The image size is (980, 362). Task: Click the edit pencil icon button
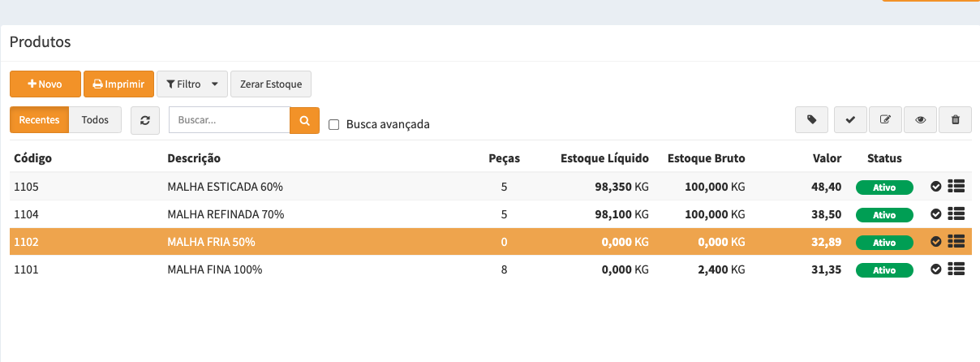pyautogui.click(x=885, y=120)
